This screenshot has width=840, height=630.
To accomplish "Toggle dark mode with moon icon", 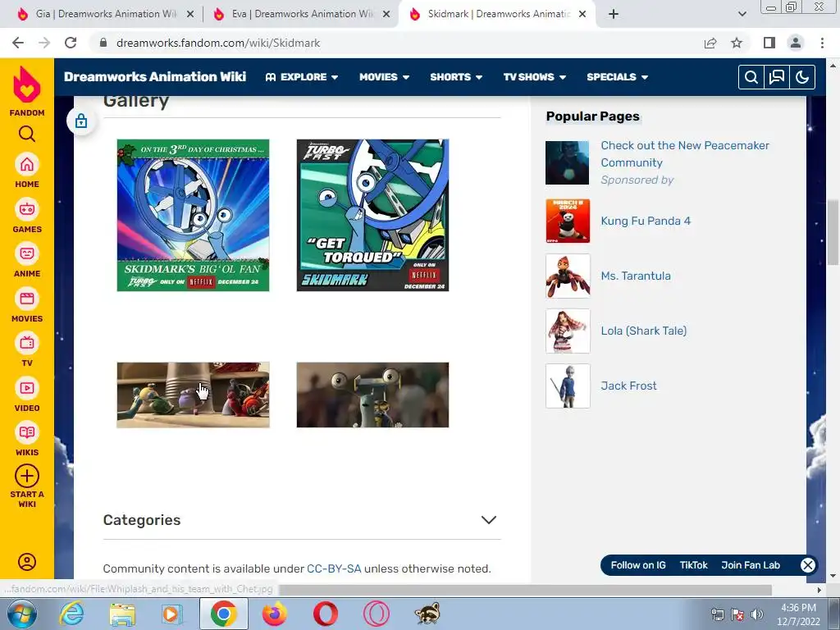I will pos(802,77).
